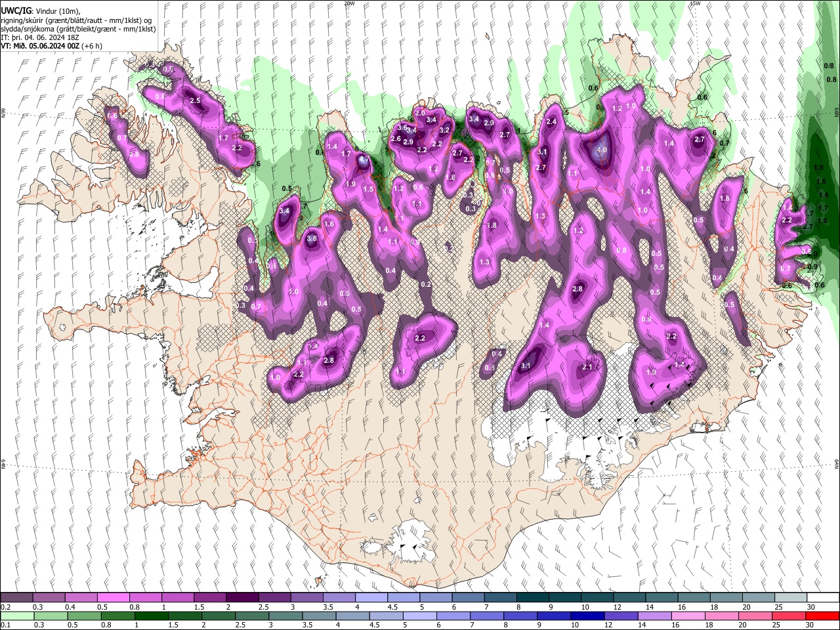
Task: Click the dark mauve 0.2 swatch in upper legend
Action: pos(16,597)
